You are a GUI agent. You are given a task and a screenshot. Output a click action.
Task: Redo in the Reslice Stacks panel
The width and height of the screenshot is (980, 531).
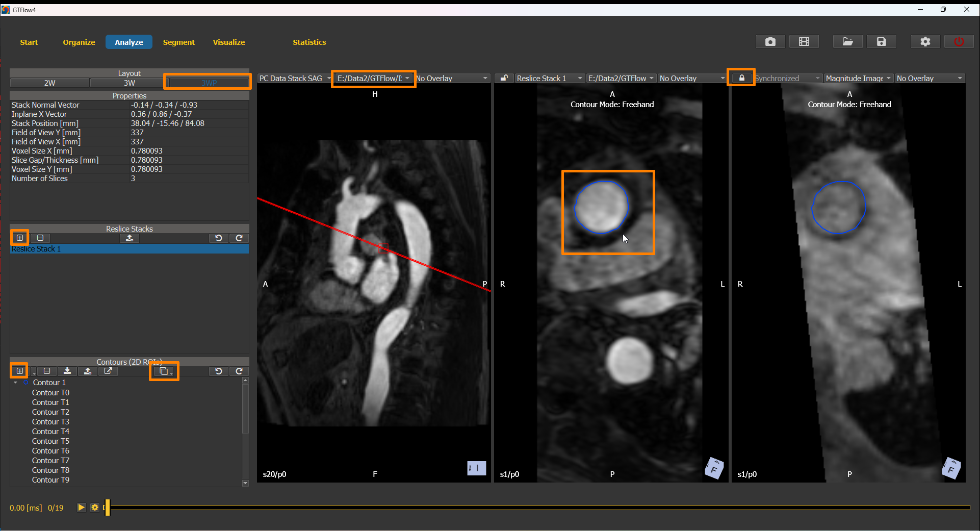(239, 238)
